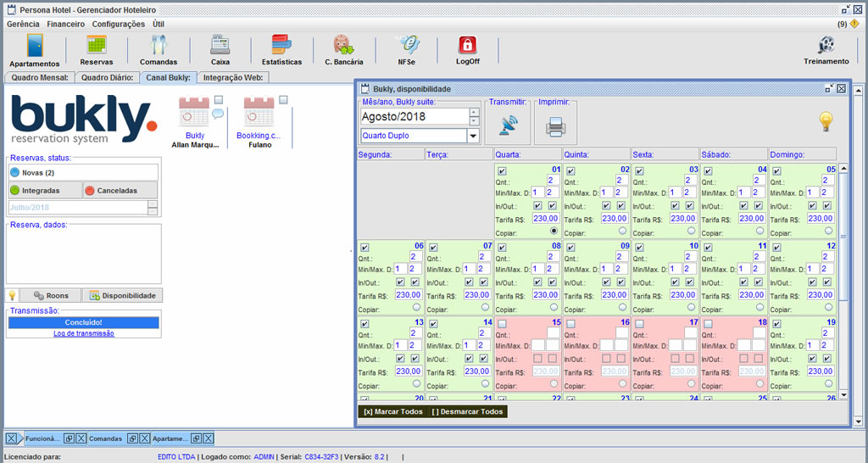Restore the Comandas taskbar window
The height and width of the screenshot is (463, 868).
tap(132, 438)
